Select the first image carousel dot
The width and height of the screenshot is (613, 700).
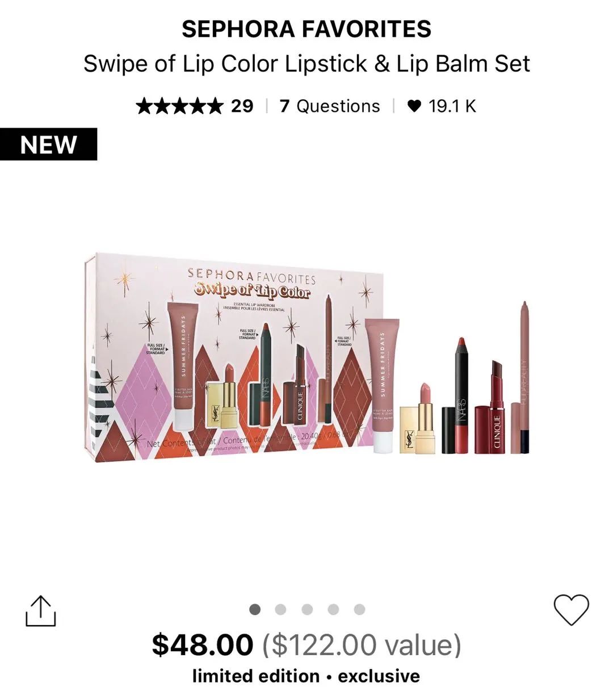pos(255,609)
